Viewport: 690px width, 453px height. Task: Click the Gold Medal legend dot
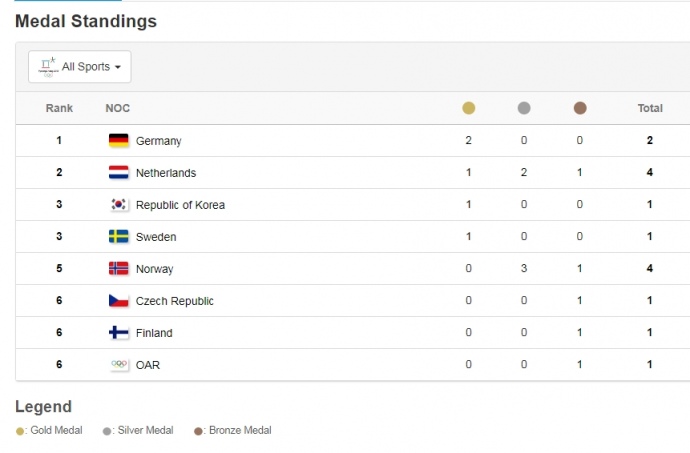point(20,431)
